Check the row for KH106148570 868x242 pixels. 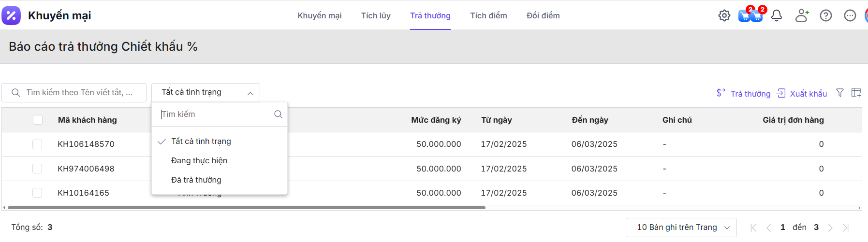pyautogui.click(x=37, y=144)
